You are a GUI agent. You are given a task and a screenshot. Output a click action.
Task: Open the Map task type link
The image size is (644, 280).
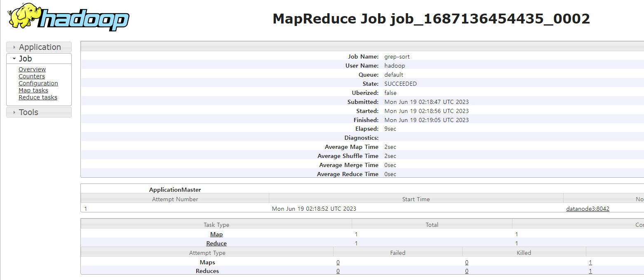point(216,234)
